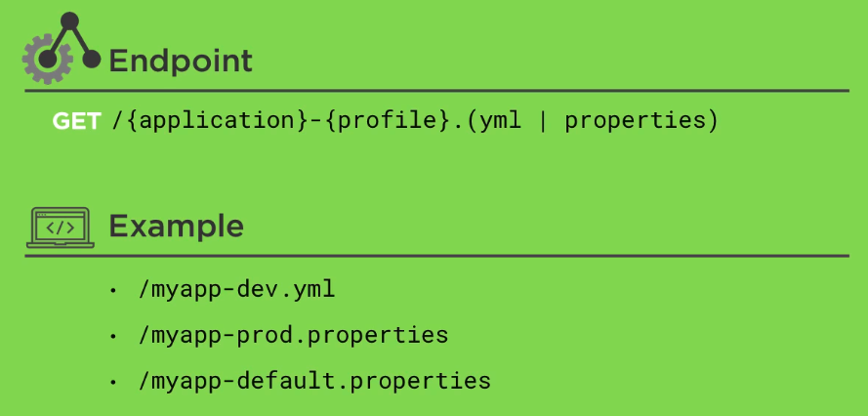Click the right node of the graph icon
The image size is (868, 416).
tap(92, 60)
